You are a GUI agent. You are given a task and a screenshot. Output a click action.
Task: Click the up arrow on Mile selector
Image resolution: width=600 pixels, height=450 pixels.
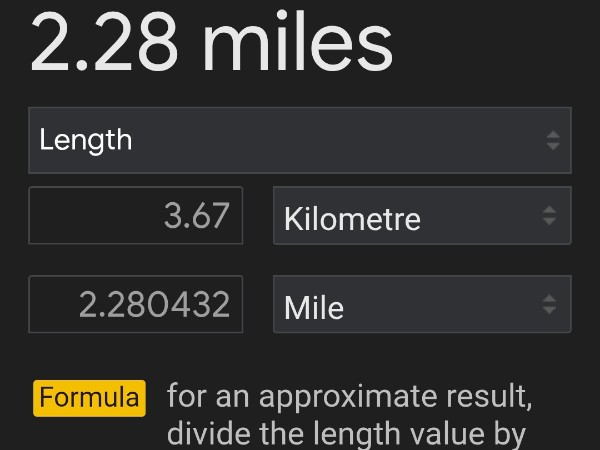[x=549, y=299]
